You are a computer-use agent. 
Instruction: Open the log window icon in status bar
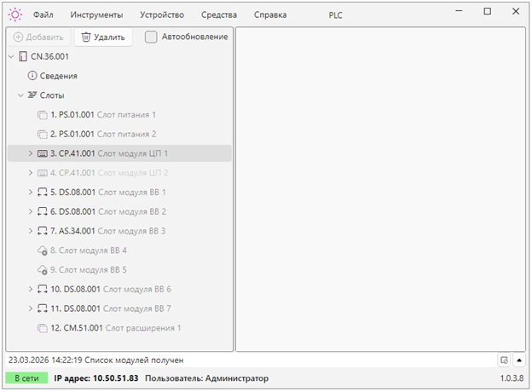click(504, 360)
